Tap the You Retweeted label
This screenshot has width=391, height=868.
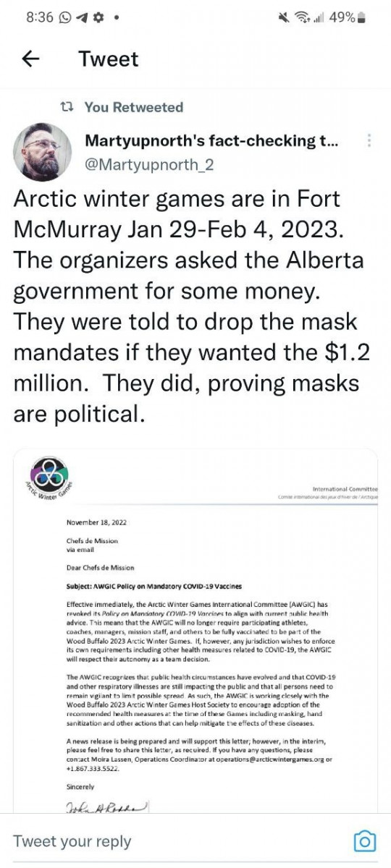click(134, 107)
